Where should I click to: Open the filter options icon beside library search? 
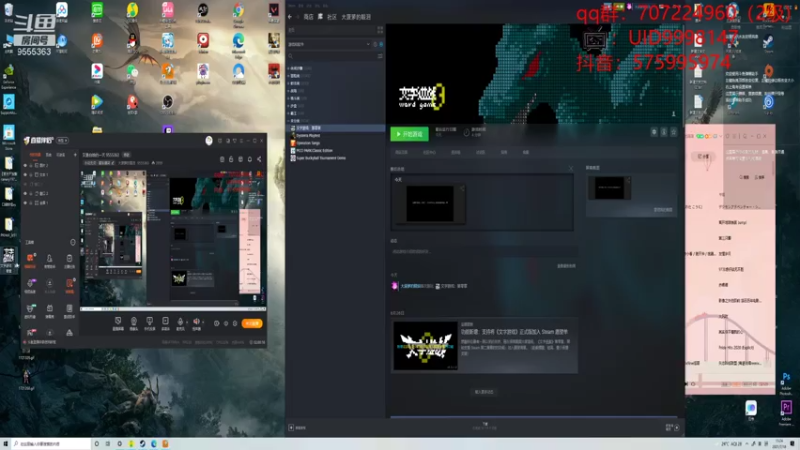[380, 56]
